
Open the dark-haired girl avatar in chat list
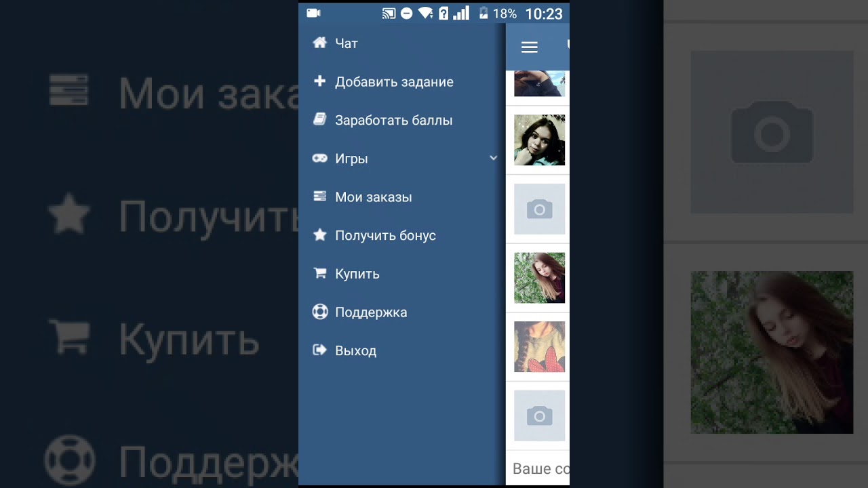[540, 140]
